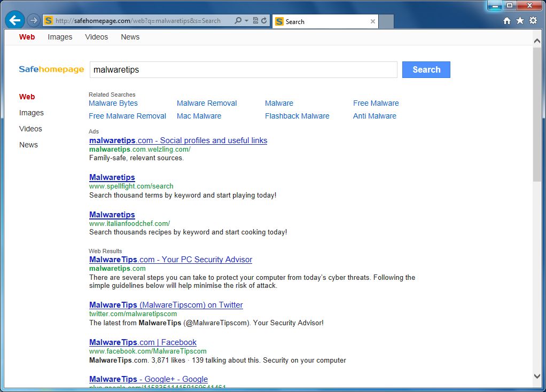
Task: Click the Safehomepage favicon in address bar
Action: (x=49, y=20)
